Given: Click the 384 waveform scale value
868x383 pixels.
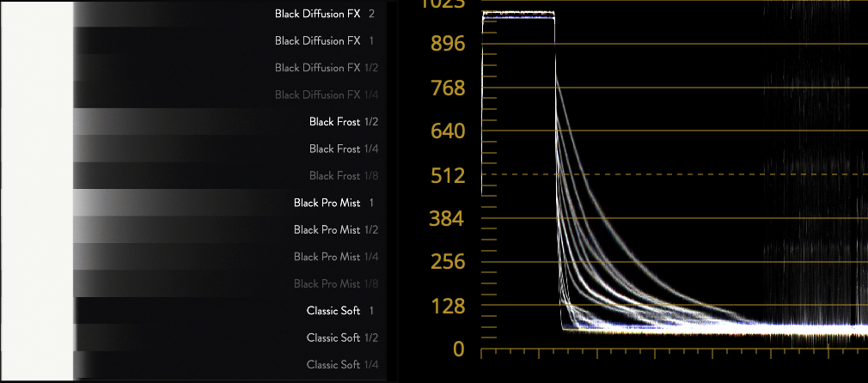Looking at the screenshot, I should coord(448,219).
